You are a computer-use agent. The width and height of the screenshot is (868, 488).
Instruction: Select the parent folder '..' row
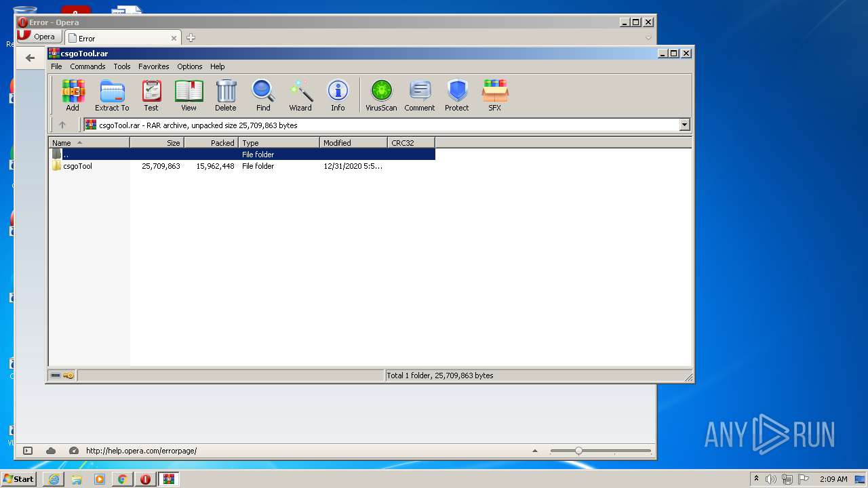242,155
